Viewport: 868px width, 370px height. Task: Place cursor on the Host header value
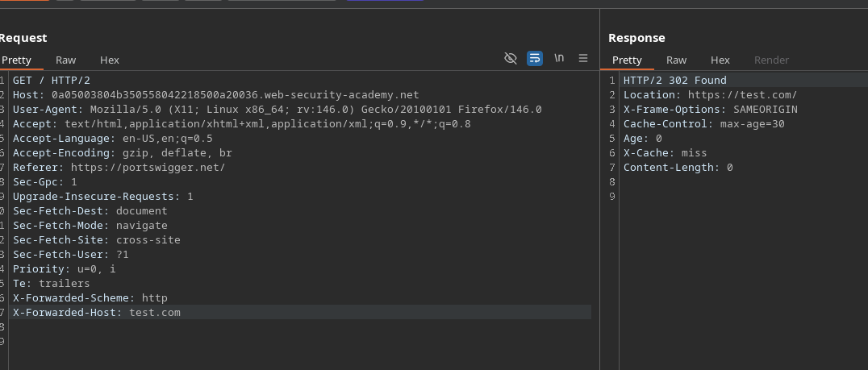[x=236, y=94]
